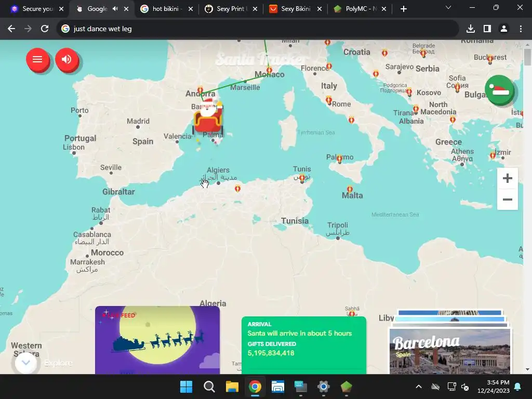Click the gift marker near Rome
Screen dimensions: 532x399
click(x=328, y=100)
